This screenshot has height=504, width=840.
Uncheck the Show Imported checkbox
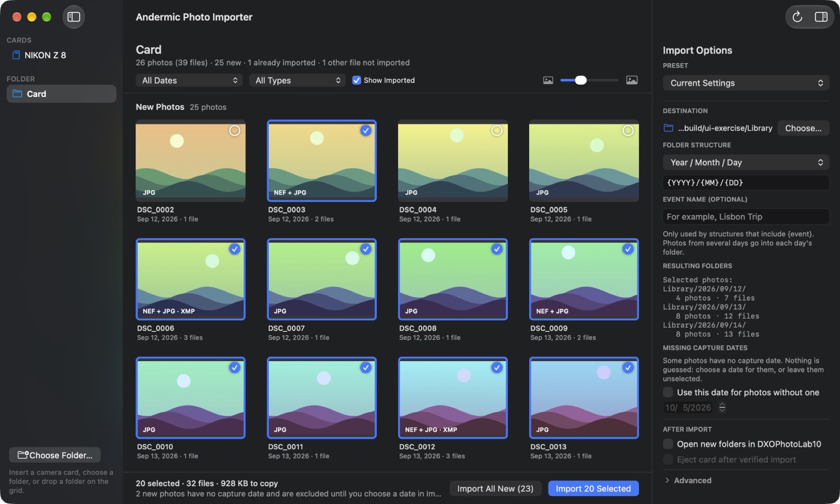(357, 80)
